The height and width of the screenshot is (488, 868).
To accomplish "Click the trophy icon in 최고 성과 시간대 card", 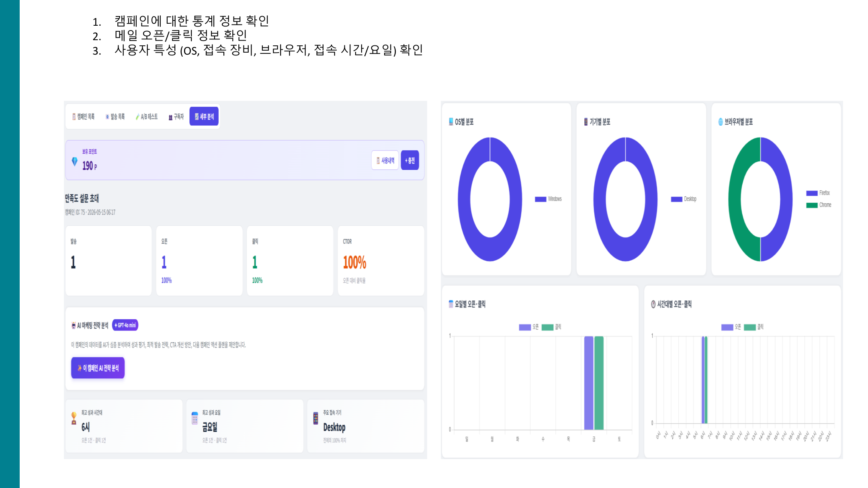I will 74,418.
